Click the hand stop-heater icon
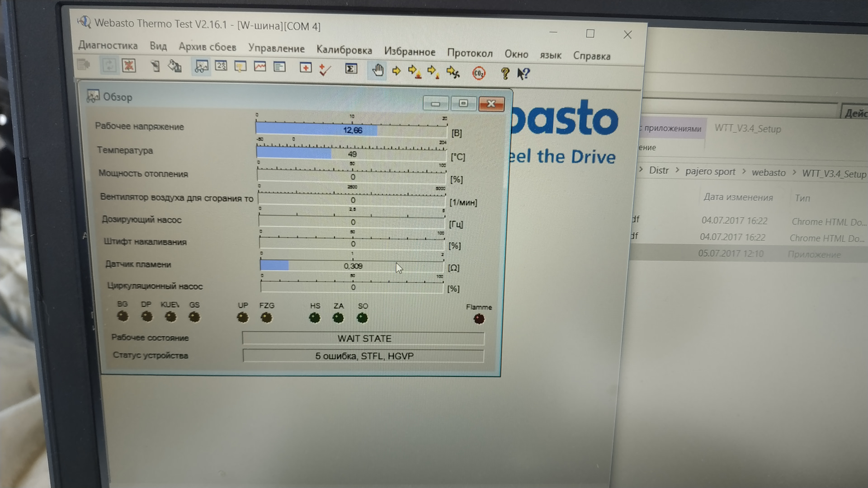 tap(377, 70)
